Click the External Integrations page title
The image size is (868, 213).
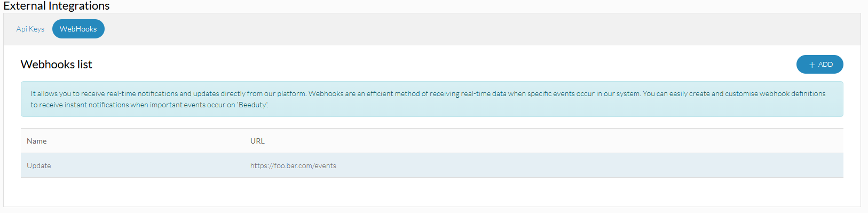(57, 6)
